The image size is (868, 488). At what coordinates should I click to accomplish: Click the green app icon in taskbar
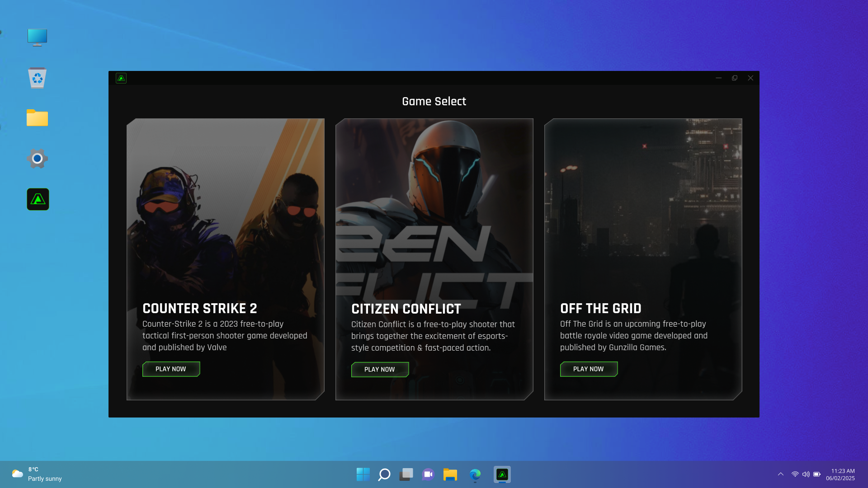[x=502, y=474]
